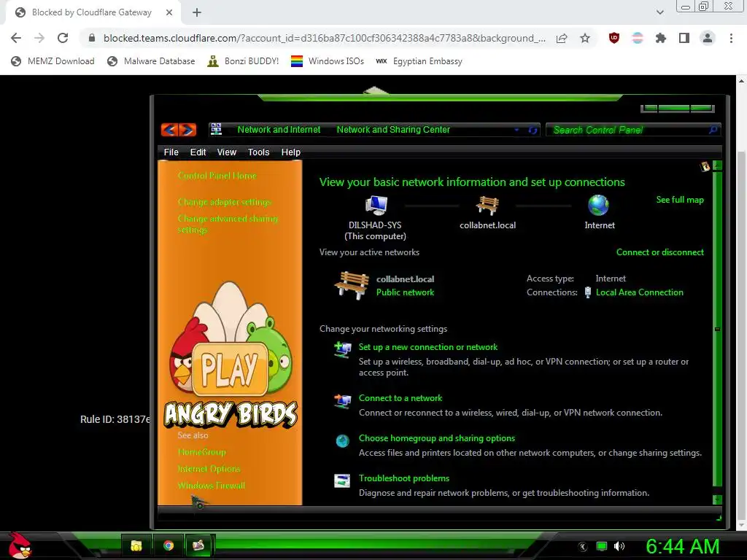747x560 pixels.
Task: Click the help icon at top right of pane
Action: point(705,166)
